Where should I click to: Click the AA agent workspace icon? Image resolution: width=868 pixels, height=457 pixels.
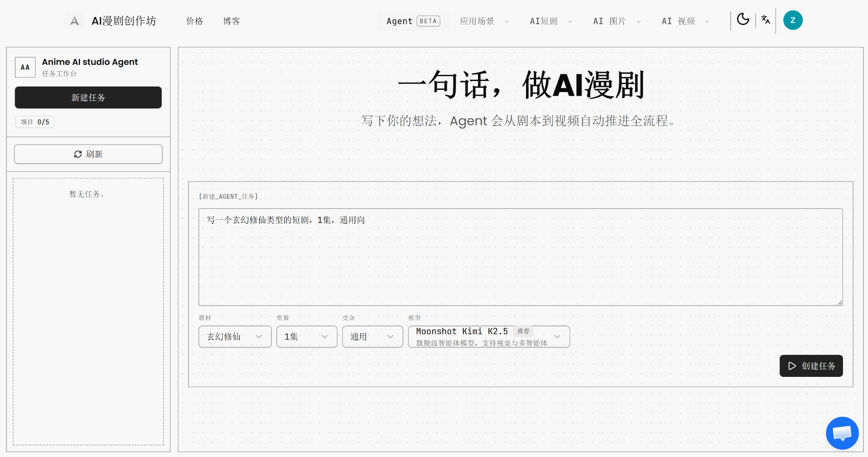[x=25, y=67]
